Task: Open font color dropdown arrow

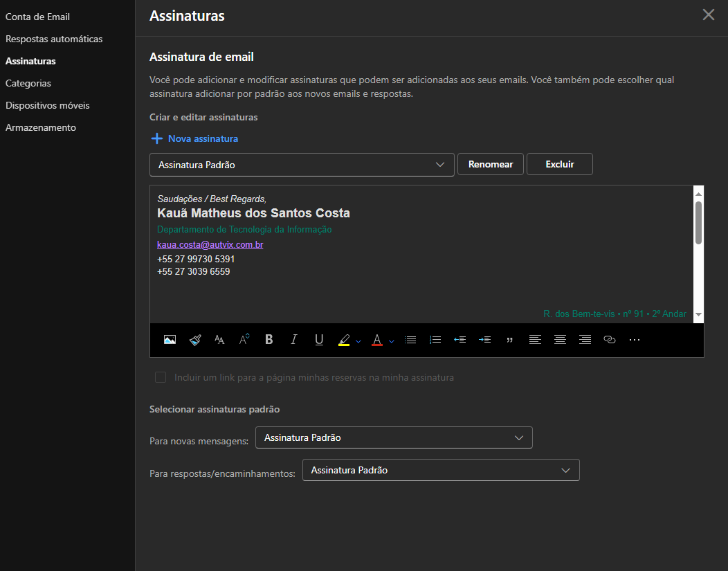Action: pos(392,341)
